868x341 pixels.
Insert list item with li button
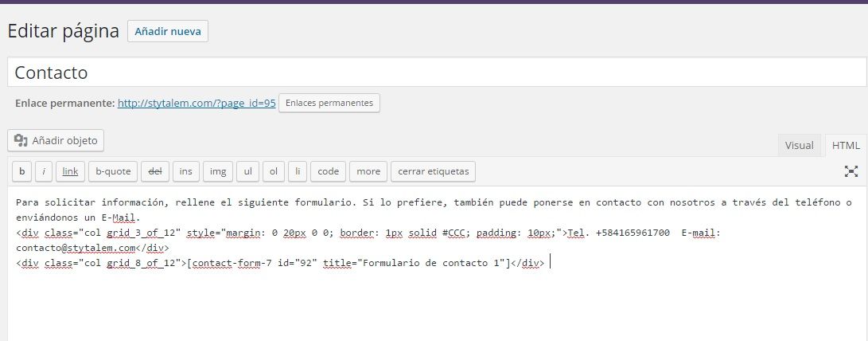click(x=298, y=171)
